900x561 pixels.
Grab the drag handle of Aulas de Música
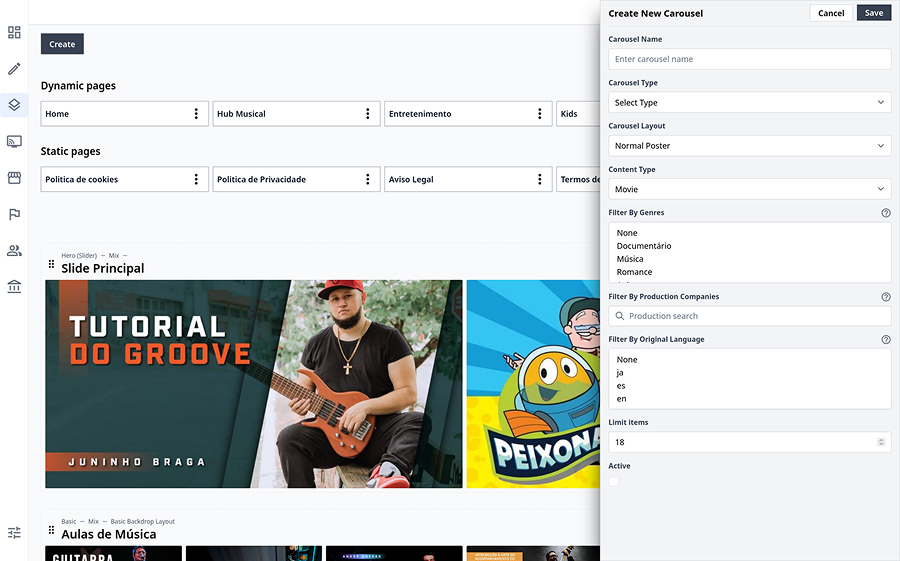[x=51, y=530]
